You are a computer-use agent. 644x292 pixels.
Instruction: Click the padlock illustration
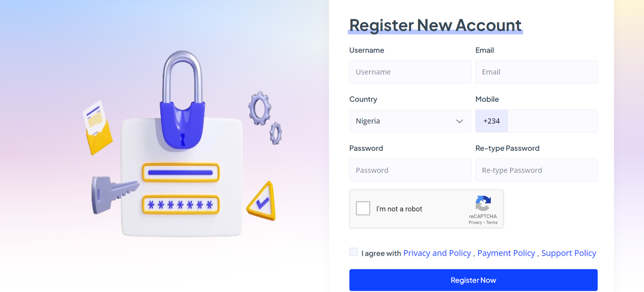182,105
